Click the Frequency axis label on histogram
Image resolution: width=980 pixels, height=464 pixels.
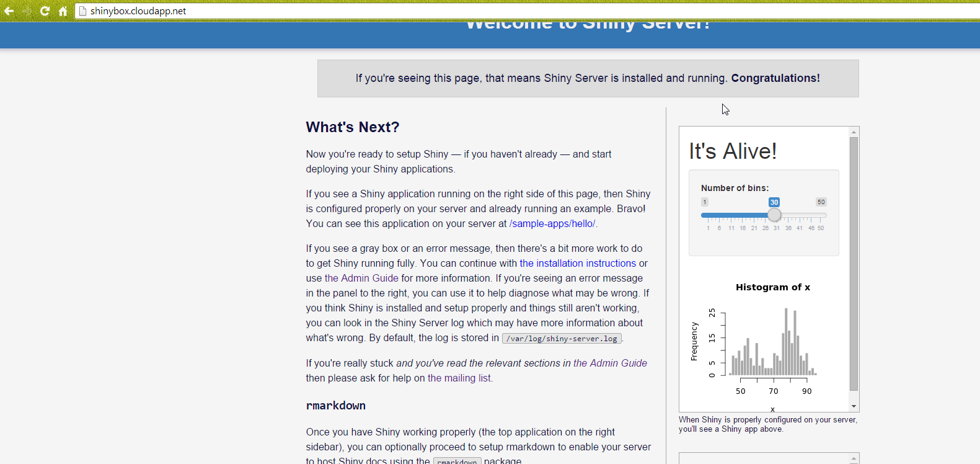point(694,341)
